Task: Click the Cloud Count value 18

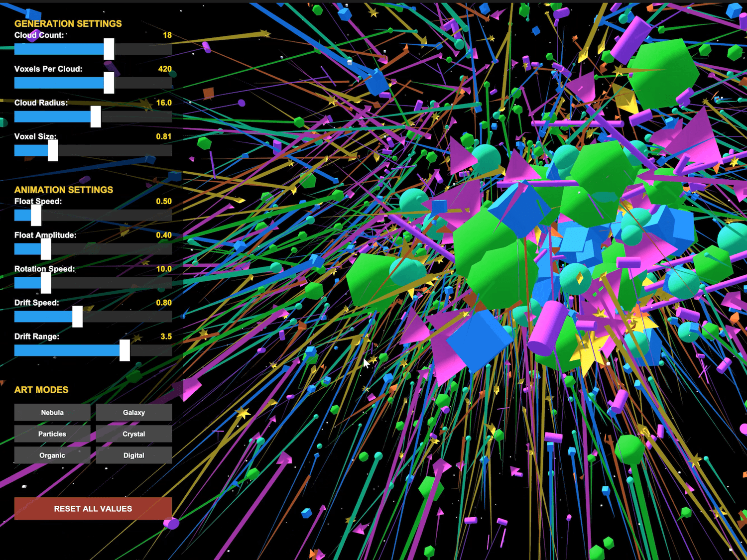Action: (x=167, y=35)
